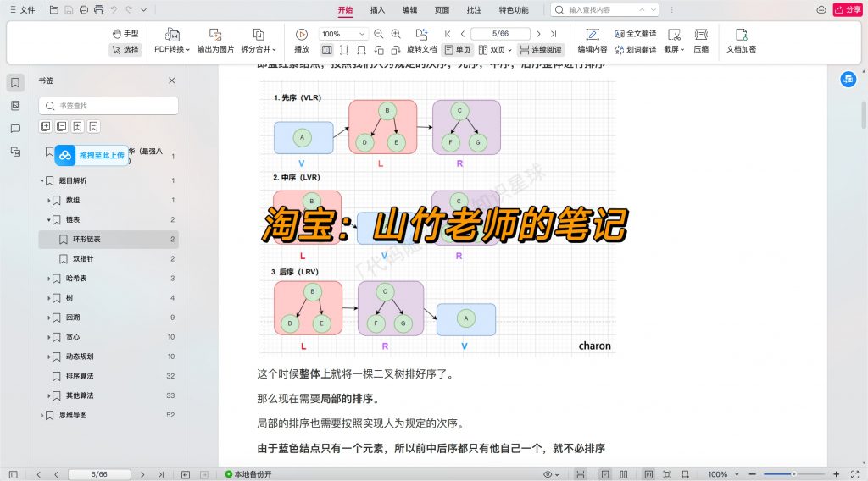Screen dimensions: 868x481
Task: Click the add bookmark icon
Action: pos(77,127)
